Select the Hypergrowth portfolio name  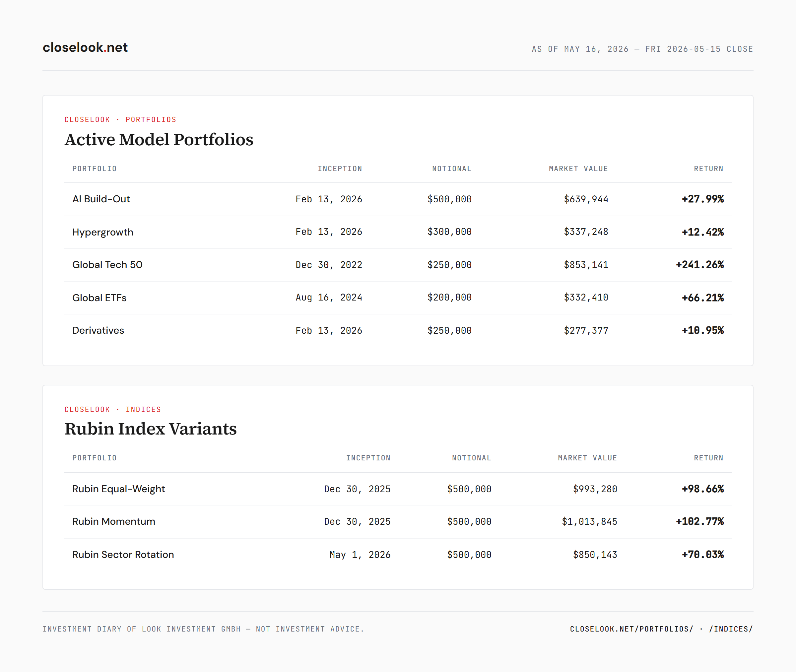103,232
